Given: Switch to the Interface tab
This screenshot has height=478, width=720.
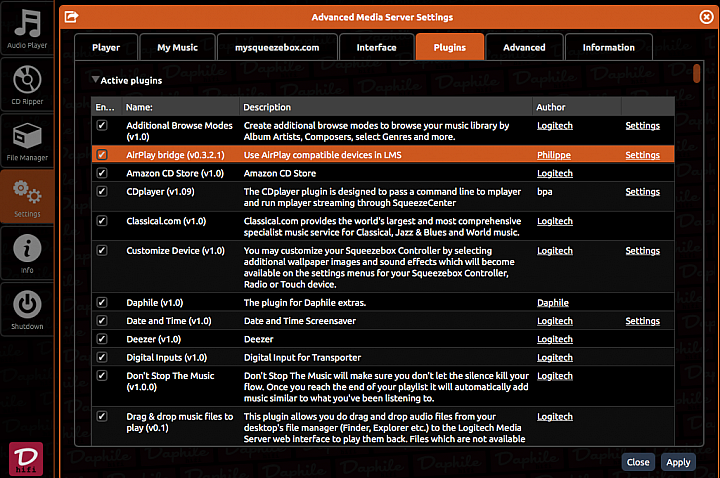Looking at the screenshot, I should pos(377,47).
